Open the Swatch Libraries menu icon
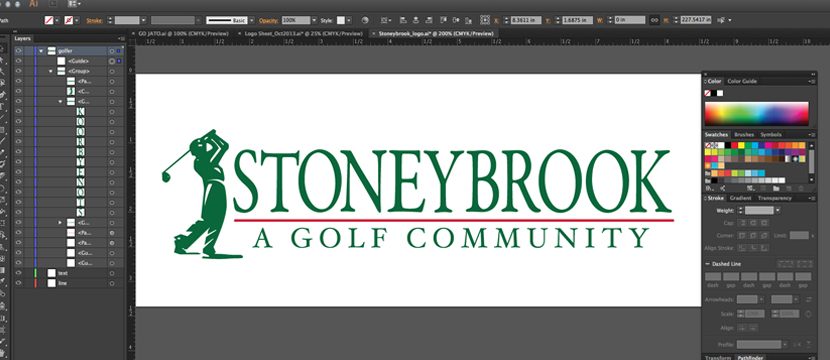The width and height of the screenshot is (830, 360). 708,188
